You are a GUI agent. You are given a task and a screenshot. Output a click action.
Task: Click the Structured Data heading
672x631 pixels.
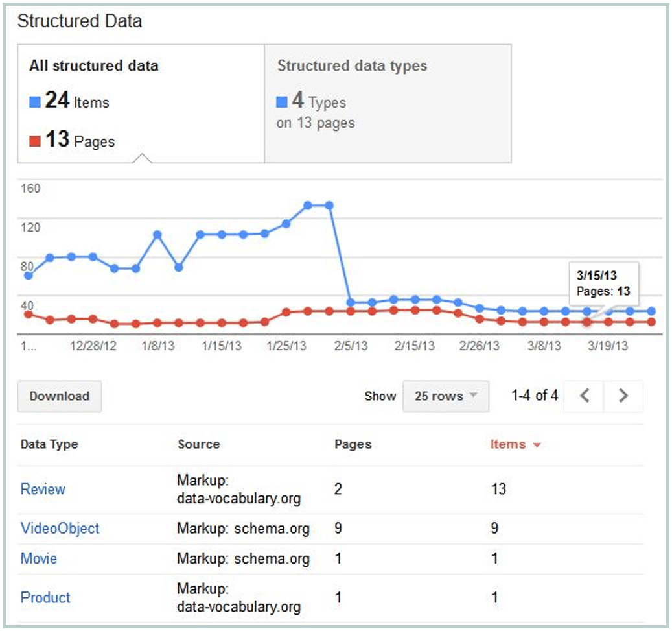click(80, 21)
